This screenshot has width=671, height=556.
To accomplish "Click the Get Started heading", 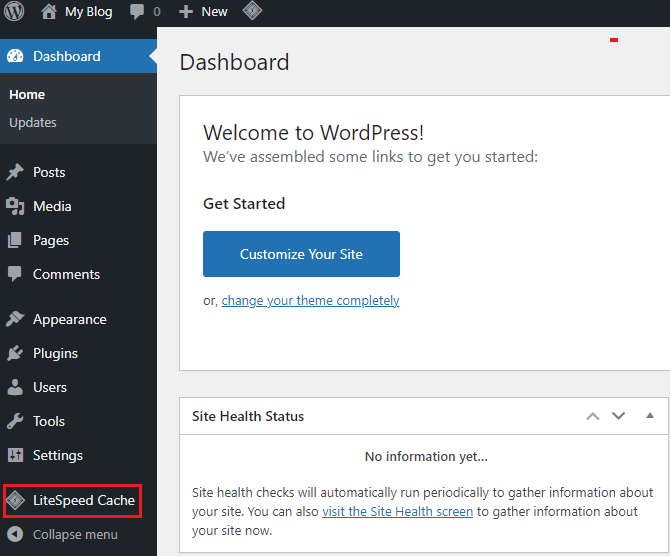I will point(244,203).
